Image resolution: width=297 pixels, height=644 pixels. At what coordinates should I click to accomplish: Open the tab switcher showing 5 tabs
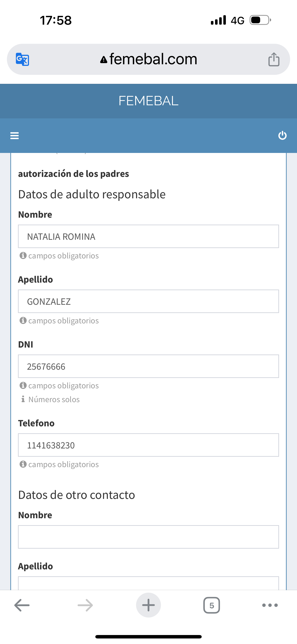point(212,605)
